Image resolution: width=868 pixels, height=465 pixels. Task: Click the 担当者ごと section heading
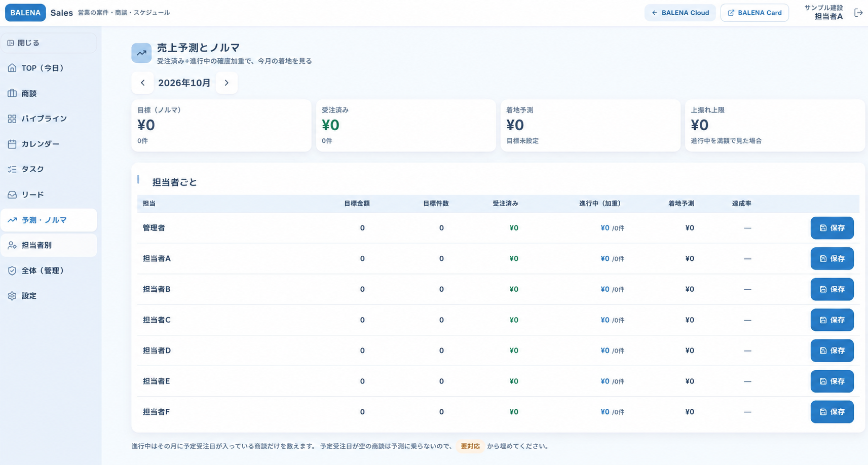pyautogui.click(x=175, y=182)
